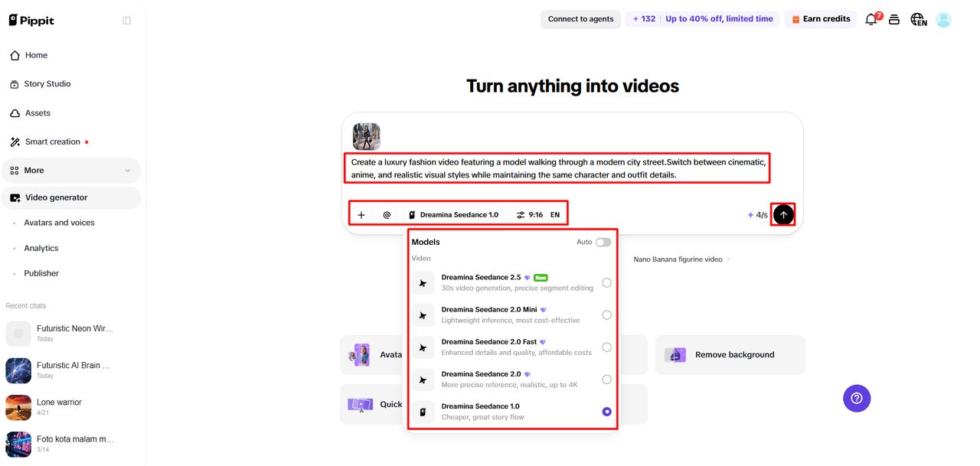Open help question mark button
The image size is (980, 466).
857,399
